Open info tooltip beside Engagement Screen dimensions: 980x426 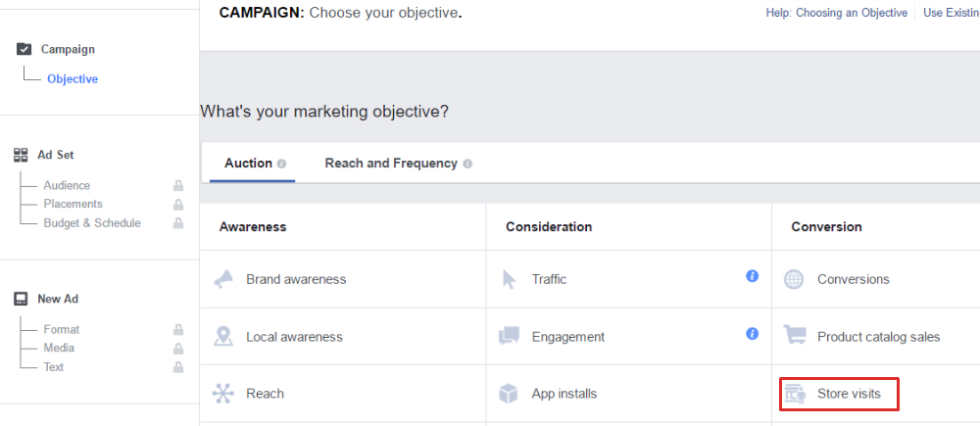753,334
